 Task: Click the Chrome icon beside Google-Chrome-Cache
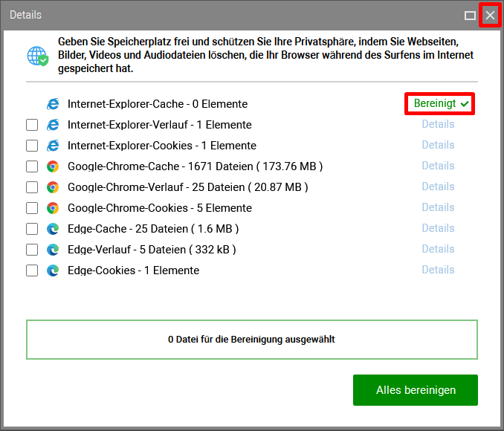coord(53,166)
